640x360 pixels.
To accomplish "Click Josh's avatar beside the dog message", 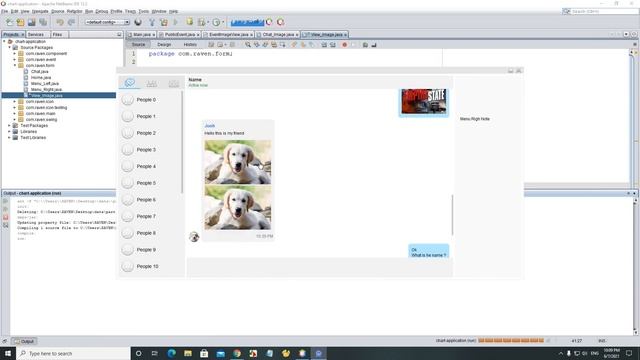I will 194,236.
